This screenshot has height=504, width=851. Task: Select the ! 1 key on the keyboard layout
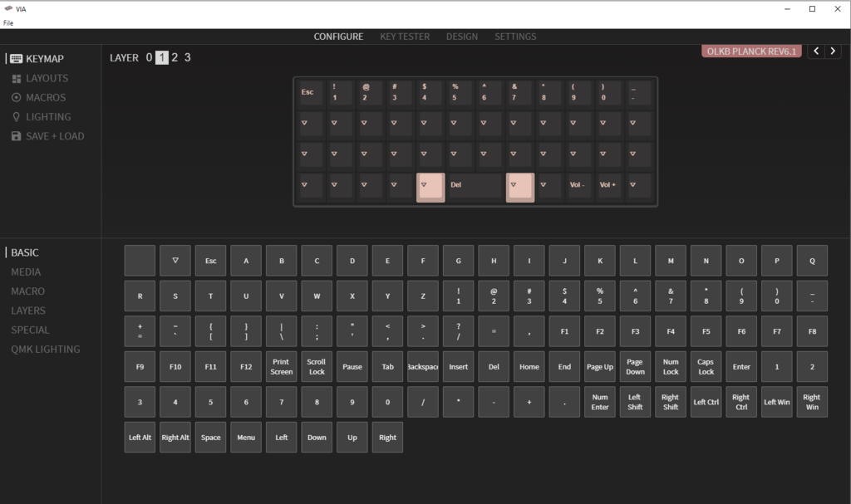pos(341,93)
